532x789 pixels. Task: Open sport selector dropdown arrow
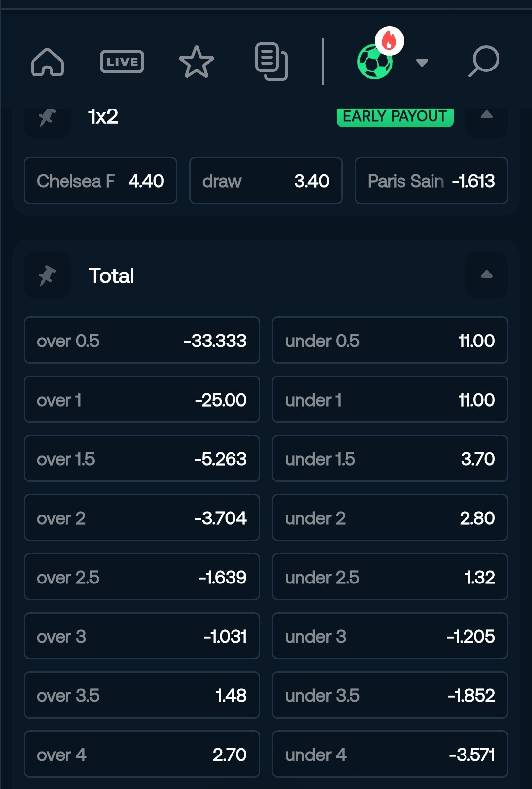click(x=422, y=62)
